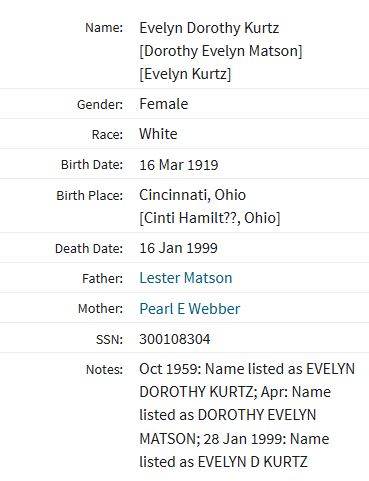Viewport: 369px width, 481px height.
Task: Click the Mother label
Action: [100, 309]
